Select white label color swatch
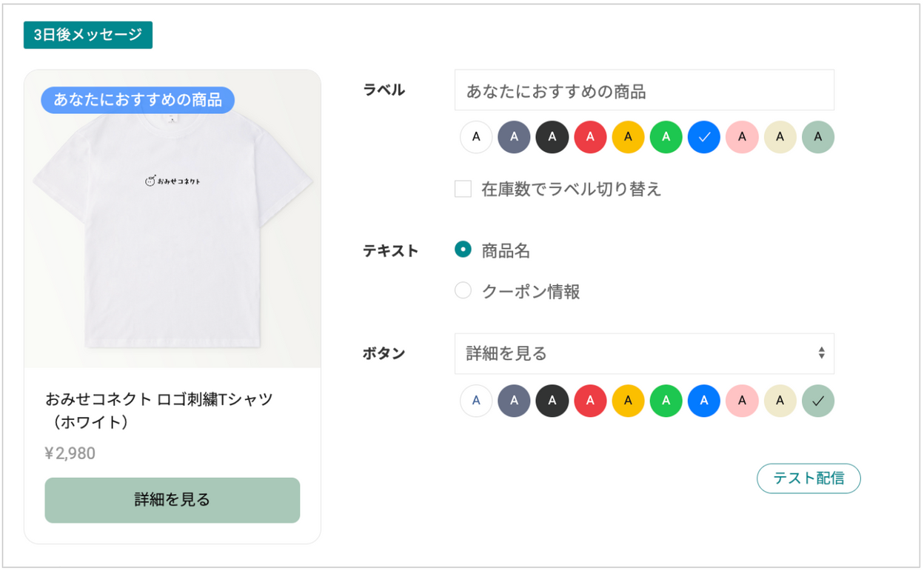Image resolution: width=924 pixels, height=574 pixels. click(476, 137)
